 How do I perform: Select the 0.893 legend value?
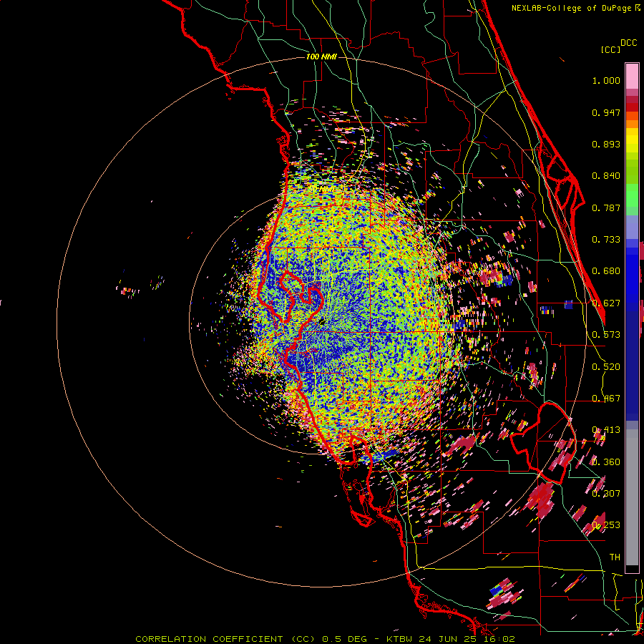[606, 144]
